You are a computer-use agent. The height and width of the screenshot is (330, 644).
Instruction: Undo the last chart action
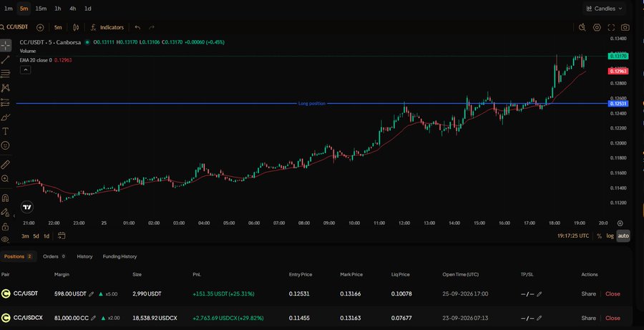click(x=137, y=27)
